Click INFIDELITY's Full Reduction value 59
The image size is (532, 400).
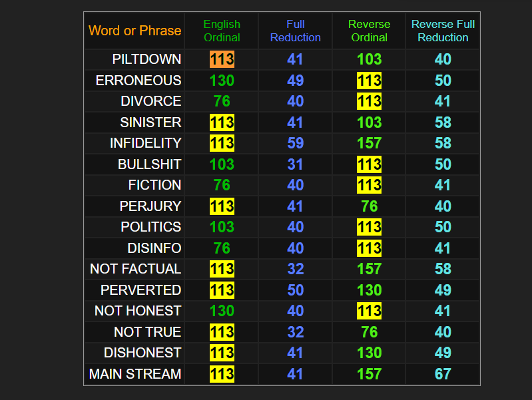point(295,143)
